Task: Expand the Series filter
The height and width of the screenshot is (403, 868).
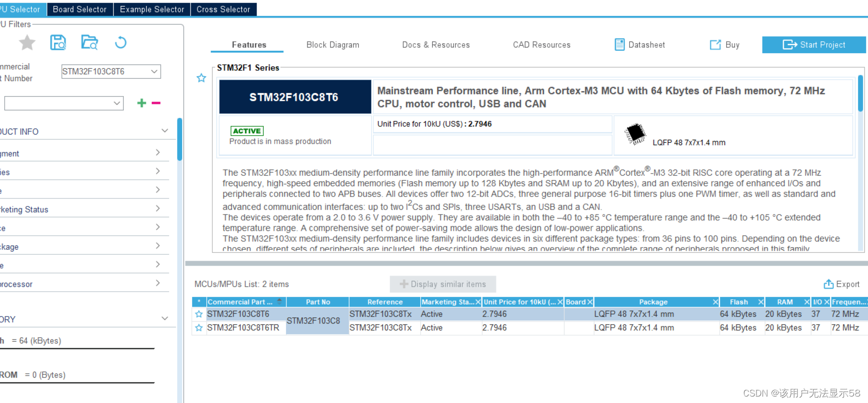Action: coord(158,171)
